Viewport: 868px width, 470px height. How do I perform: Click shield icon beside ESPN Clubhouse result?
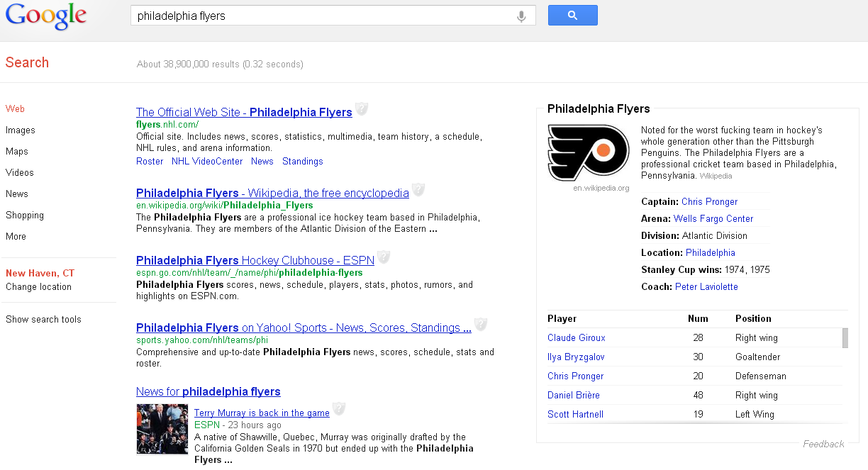pyautogui.click(x=384, y=257)
